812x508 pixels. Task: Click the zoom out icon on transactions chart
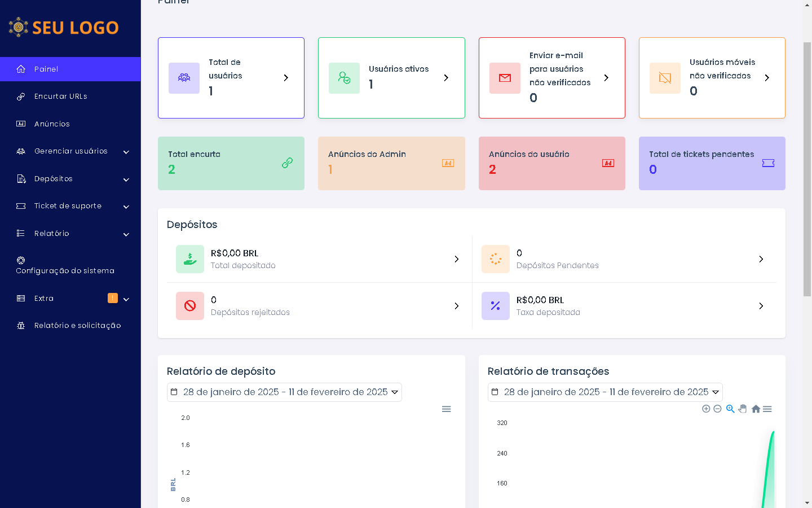(x=717, y=409)
